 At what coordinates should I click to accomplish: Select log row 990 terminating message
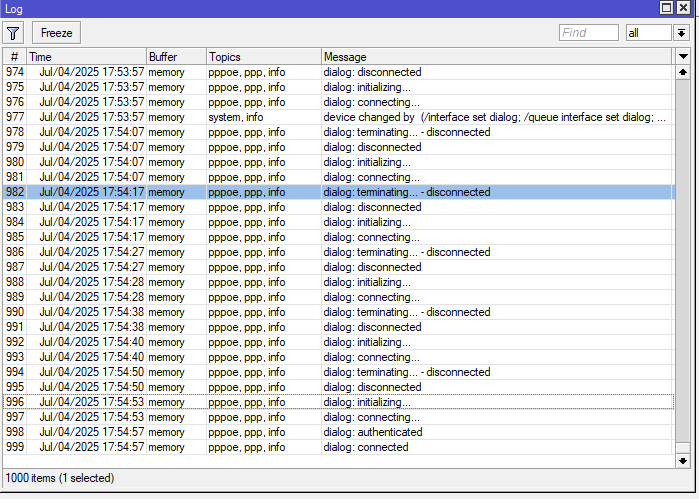pos(338,312)
